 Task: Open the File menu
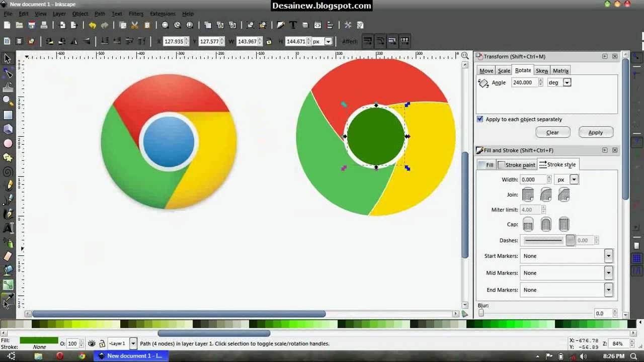point(8,14)
